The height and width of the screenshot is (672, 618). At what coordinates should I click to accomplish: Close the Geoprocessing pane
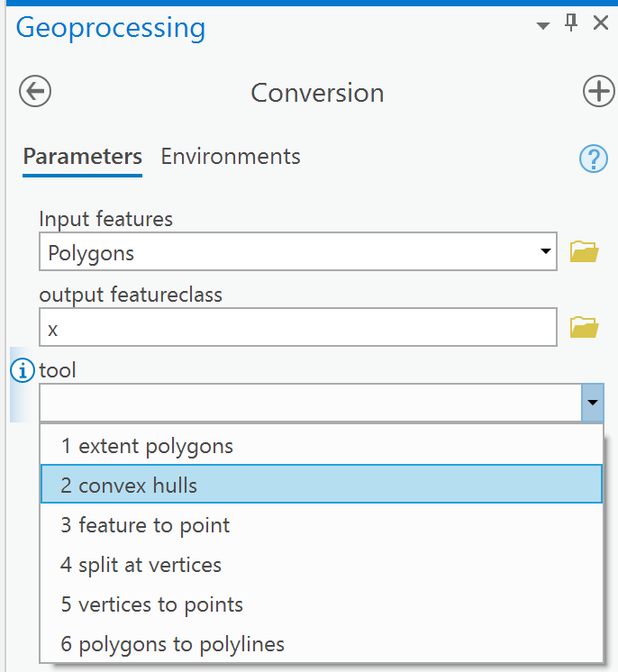[600, 23]
